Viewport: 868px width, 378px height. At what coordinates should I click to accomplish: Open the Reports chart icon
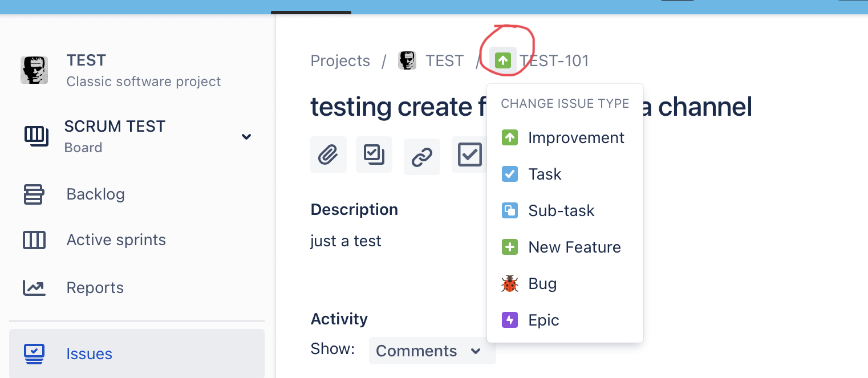tap(34, 287)
